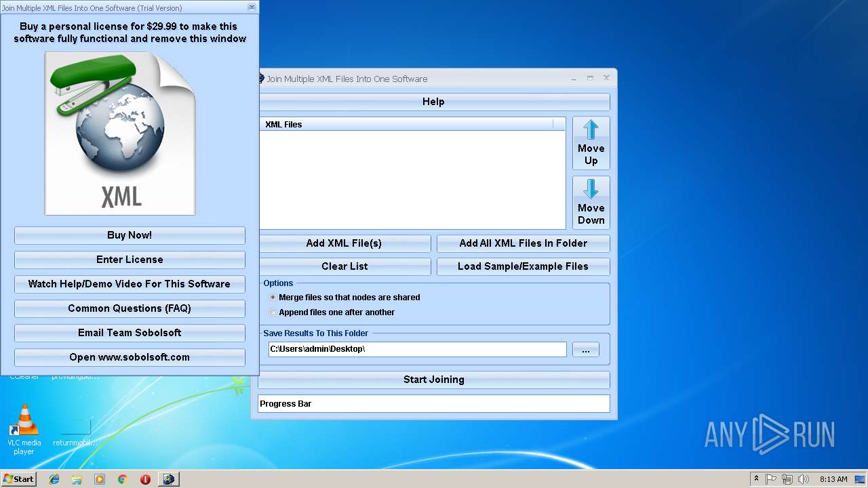Screen dimensions: 868x488
Task: Minimize the Join Multiple XML Files window
Action: (574, 79)
